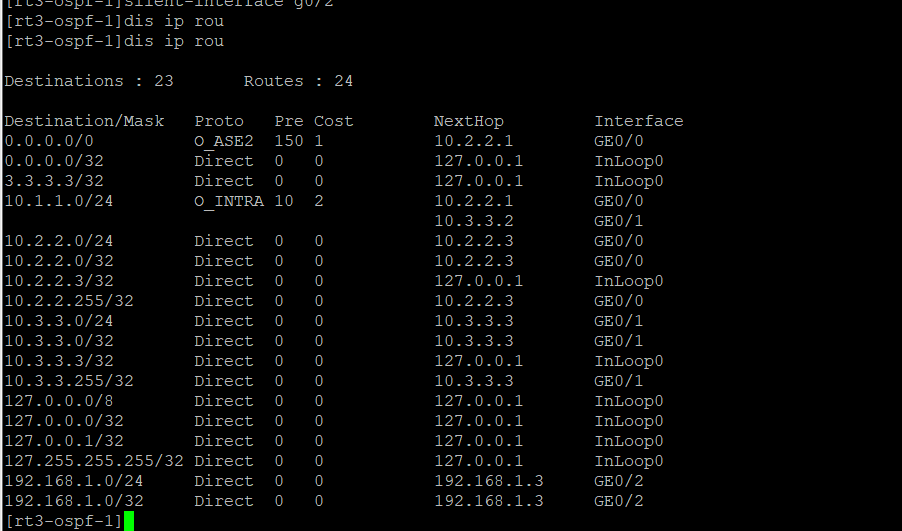
Task: Click destination 10.2.2.0/32
Action: [59, 261]
